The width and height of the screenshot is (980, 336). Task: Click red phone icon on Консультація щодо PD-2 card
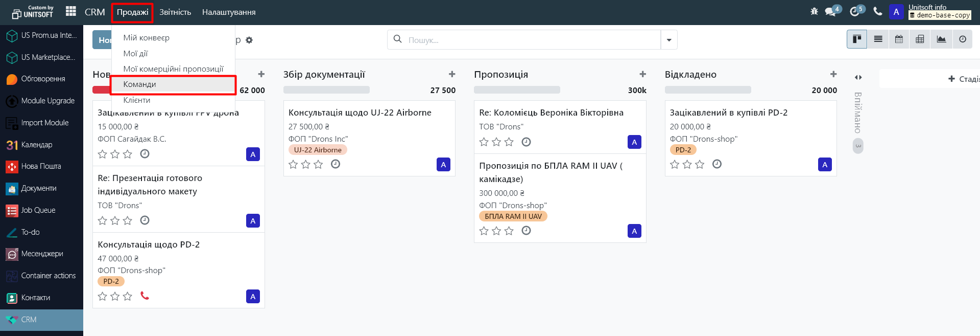(145, 296)
